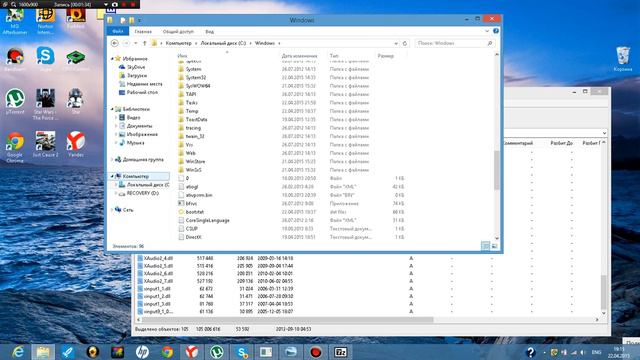Screen dimensions: 640x360
Task: Open Skype shortcut on the desktop
Action: pos(45,59)
